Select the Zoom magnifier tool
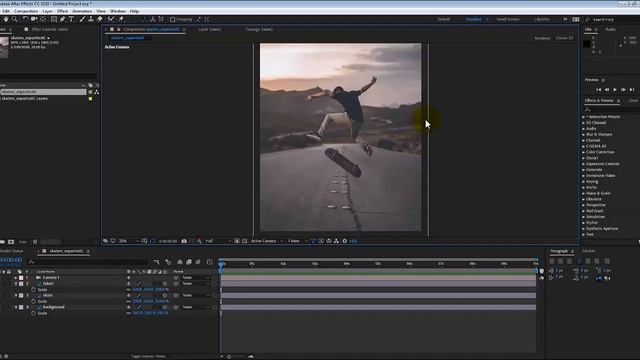Screen dimensions: 640x360 pos(15,19)
